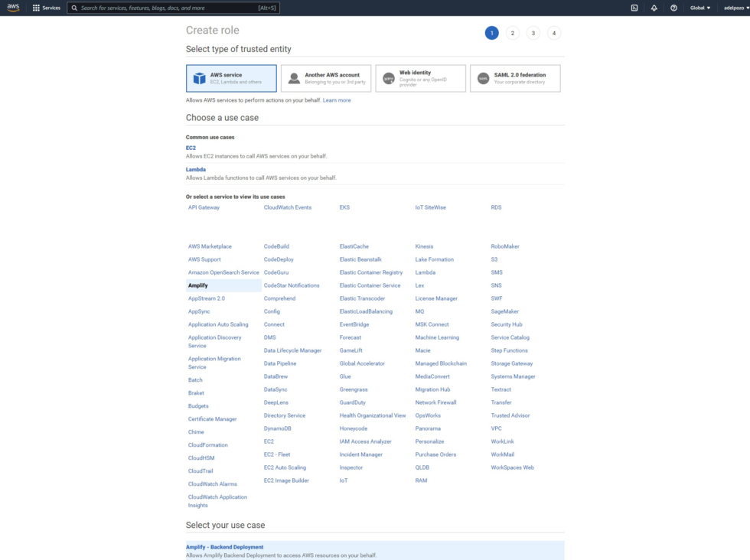
Task: Click the Another AWS account person icon
Action: pyautogui.click(x=293, y=76)
